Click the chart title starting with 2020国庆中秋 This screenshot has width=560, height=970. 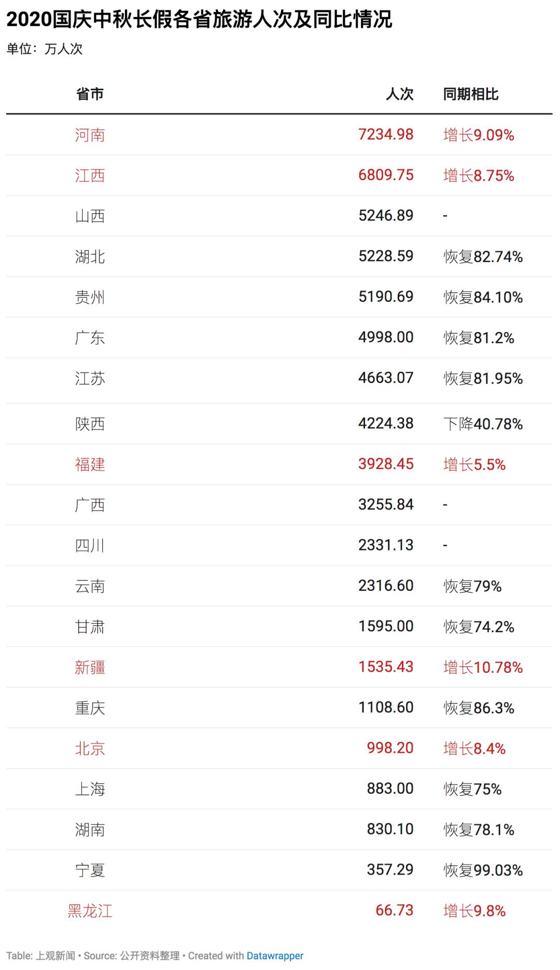199,20
